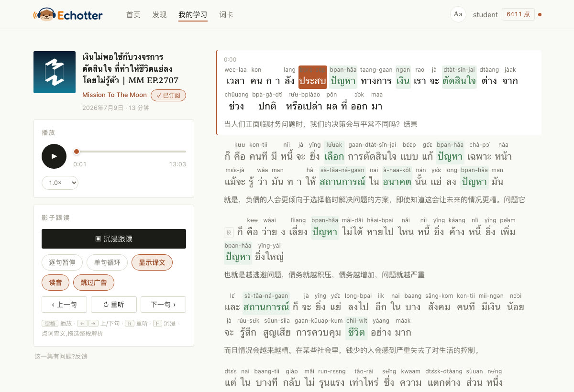This screenshot has width=574, height=392.
Task: Click the word สังคม
Action: point(439,303)
